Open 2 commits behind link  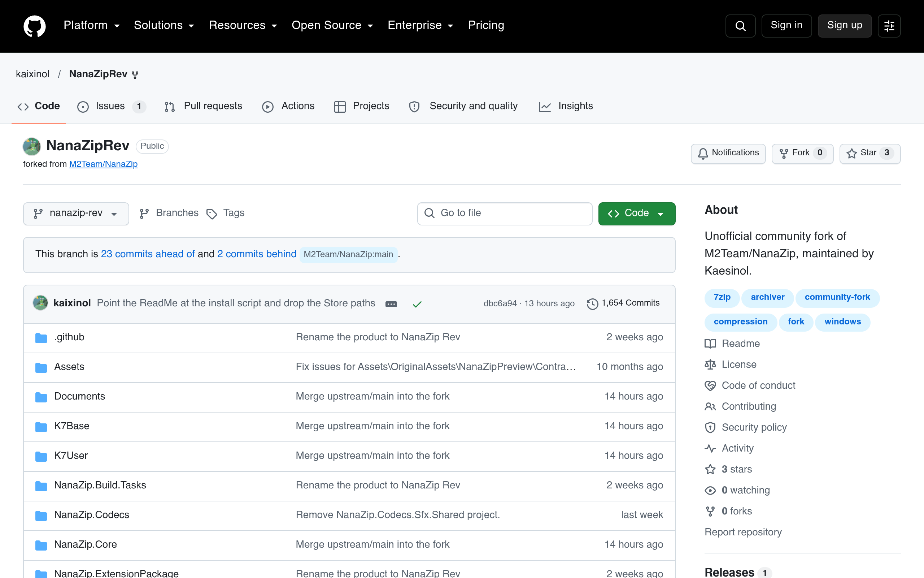tap(257, 254)
